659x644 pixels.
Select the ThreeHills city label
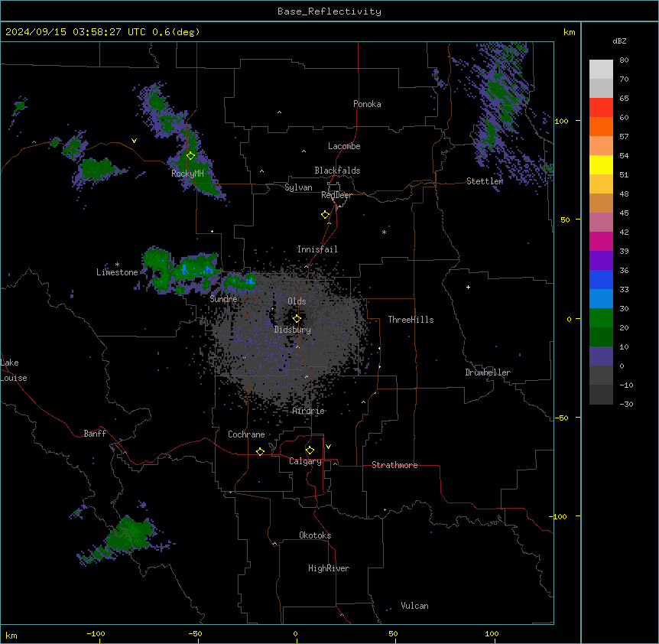[411, 320]
